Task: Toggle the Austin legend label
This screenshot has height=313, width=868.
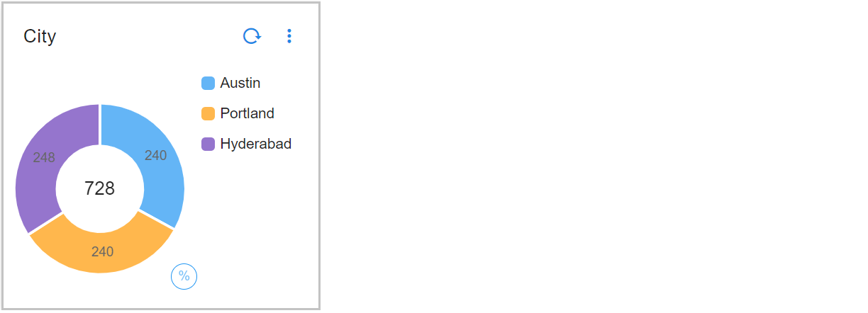Action: (240, 84)
